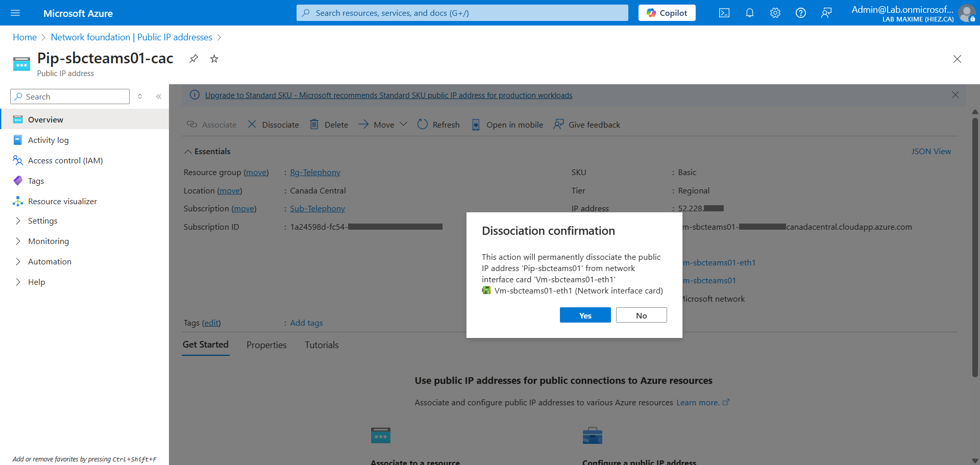Open Activity log in left menu
The height and width of the screenshot is (465, 980).
pyautogui.click(x=48, y=140)
